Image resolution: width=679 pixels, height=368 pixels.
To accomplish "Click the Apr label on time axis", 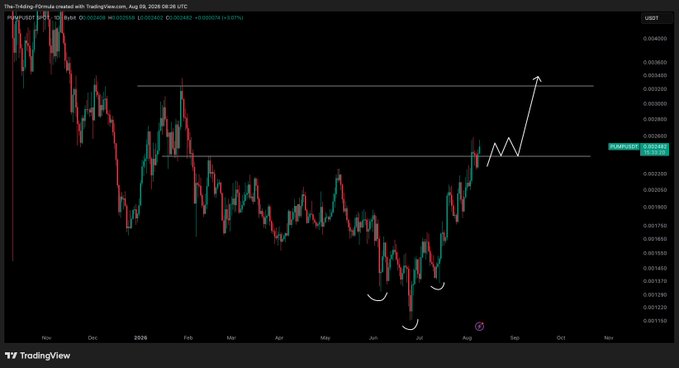I will pyautogui.click(x=279, y=338).
